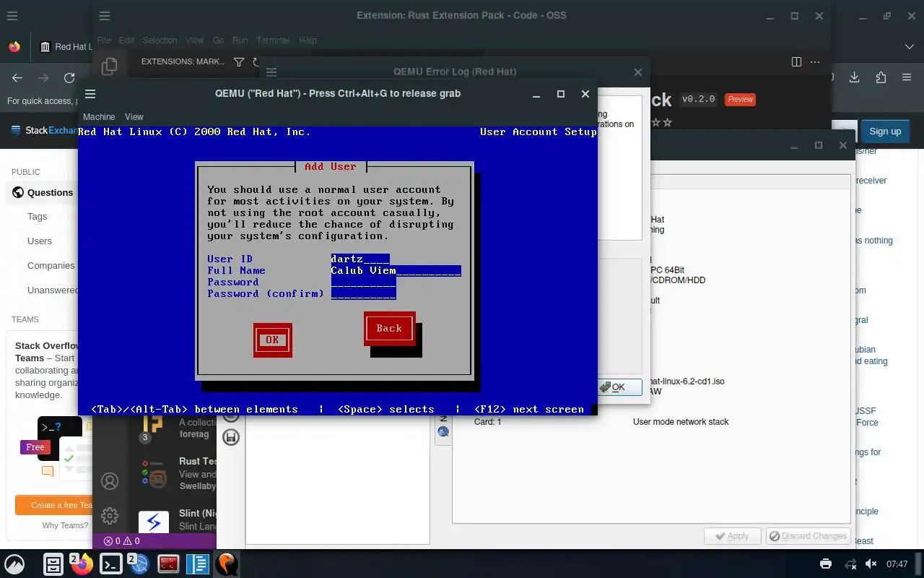The image size is (924, 578).
Task: Close the QEMU Error Log dialog
Action: 637,72
